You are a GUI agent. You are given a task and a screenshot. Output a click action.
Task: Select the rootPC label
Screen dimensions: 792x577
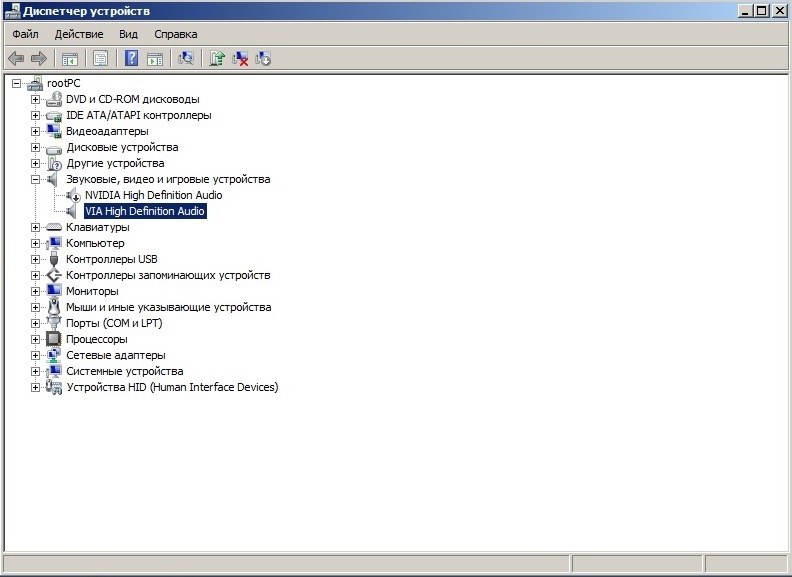pyautogui.click(x=64, y=83)
